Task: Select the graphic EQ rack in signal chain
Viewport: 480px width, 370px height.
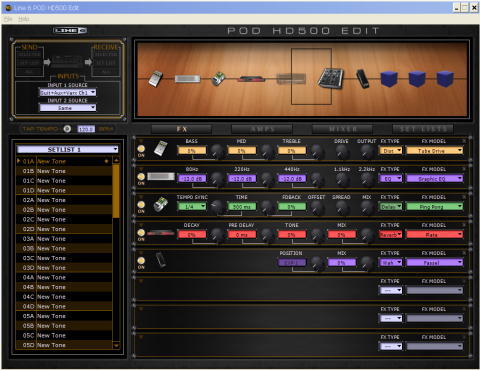Action: [x=187, y=79]
